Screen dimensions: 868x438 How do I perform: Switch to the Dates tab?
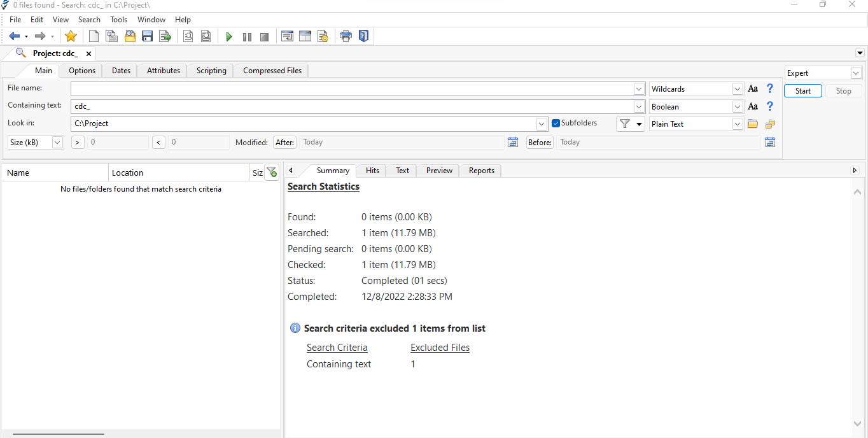click(x=121, y=71)
